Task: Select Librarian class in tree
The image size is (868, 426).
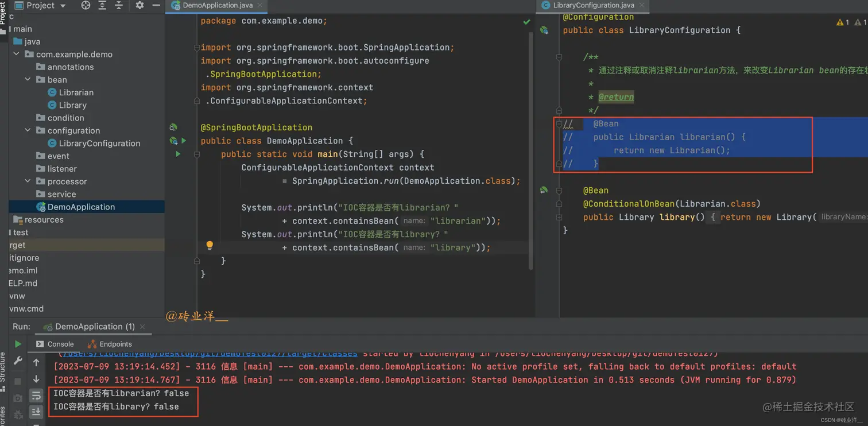Action: tap(76, 92)
